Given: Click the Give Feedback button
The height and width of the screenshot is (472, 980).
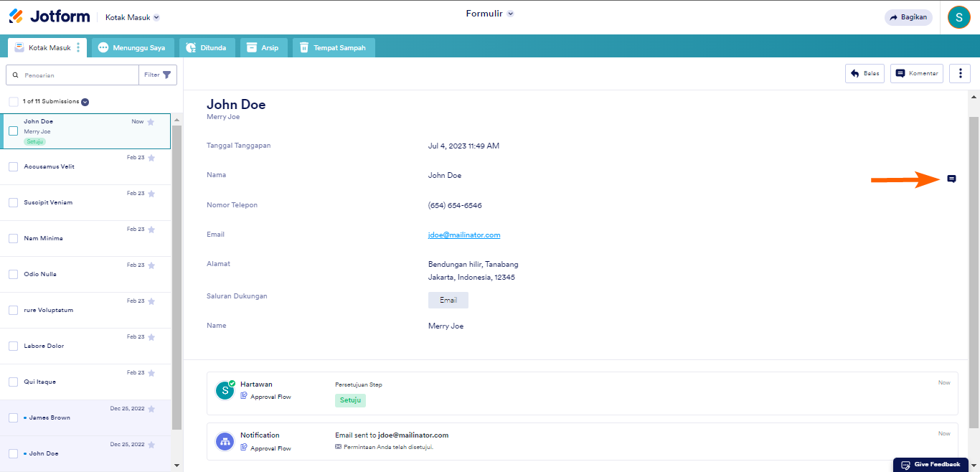Looking at the screenshot, I should (930, 465).
